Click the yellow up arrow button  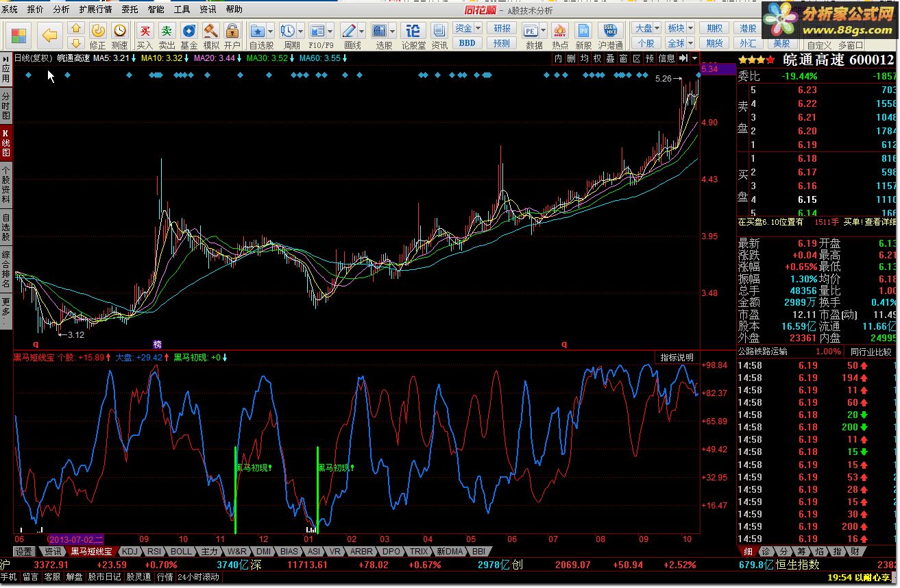tap(76, 28)
